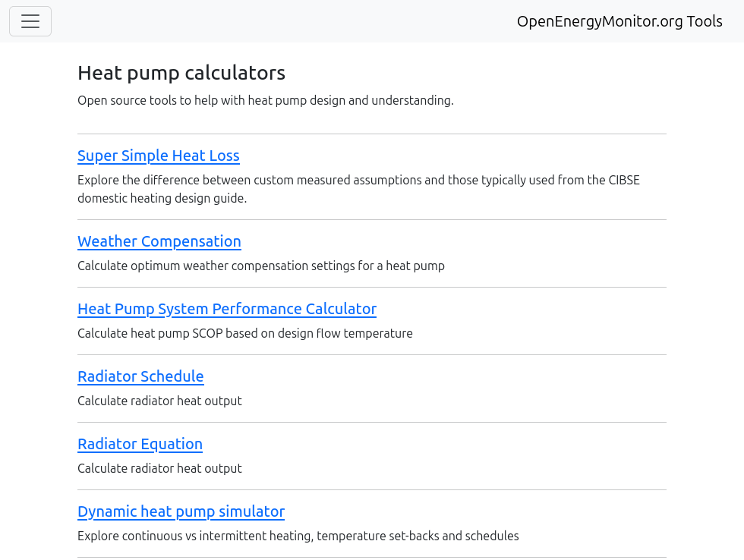
Task: Launch the Dynamic heat pump simulator
Action: (181, 511)
